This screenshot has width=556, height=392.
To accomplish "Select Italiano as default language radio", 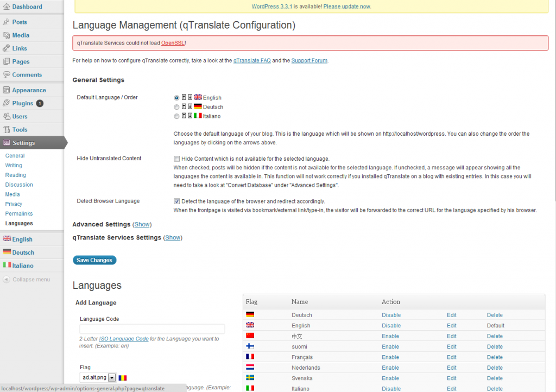I will click(x=176, y=116).
